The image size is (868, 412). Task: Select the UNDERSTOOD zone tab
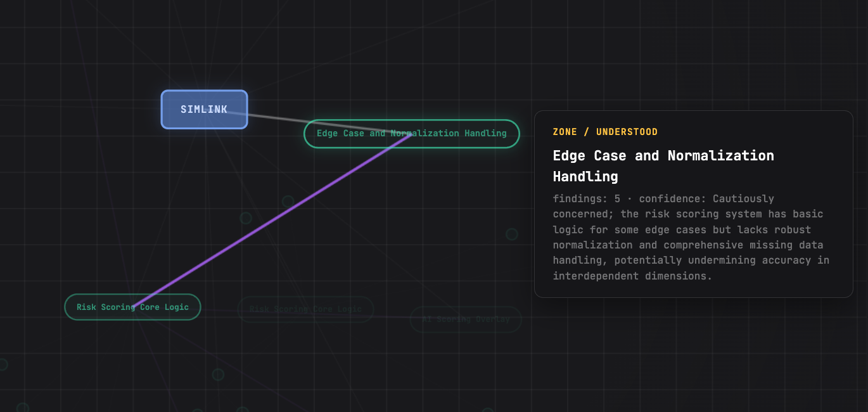point(628,131)
